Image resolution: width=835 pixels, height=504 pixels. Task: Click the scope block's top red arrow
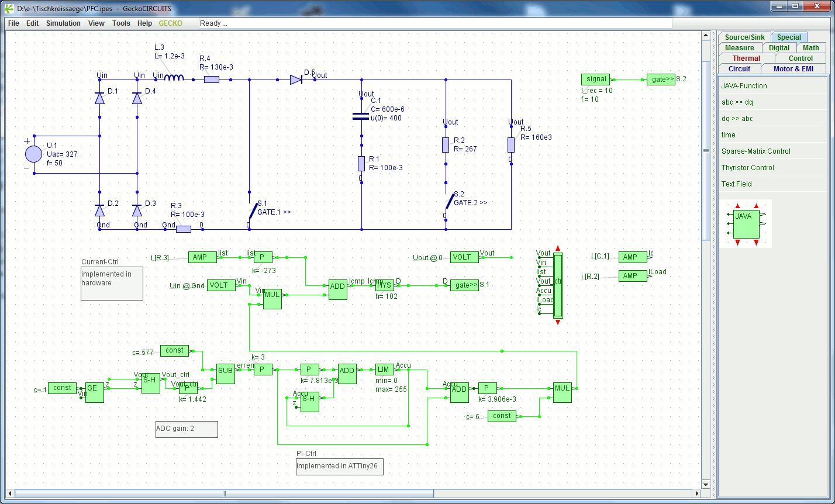558,248
